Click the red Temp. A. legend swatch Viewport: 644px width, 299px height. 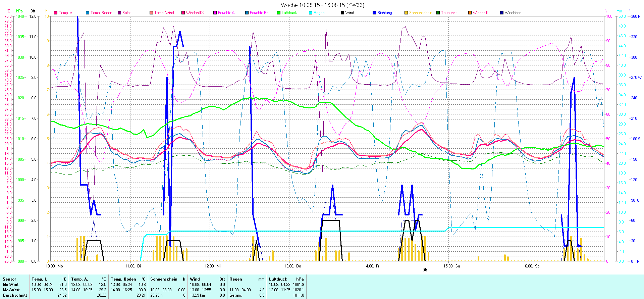click(56, 13)
